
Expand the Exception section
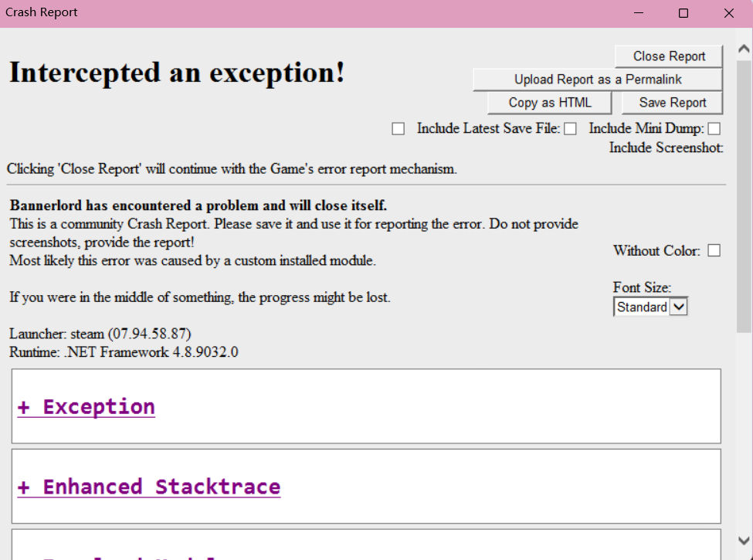click(x=86, y=407)
